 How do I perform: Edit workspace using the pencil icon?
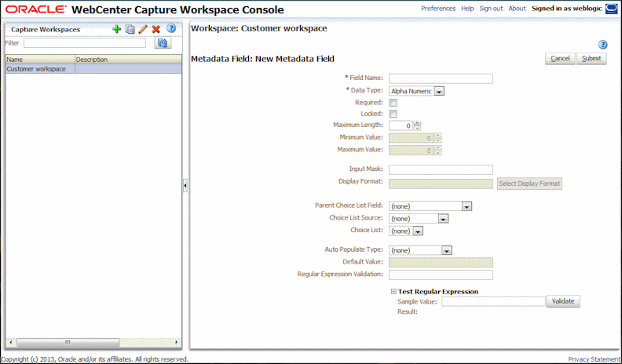coord(143,29)
